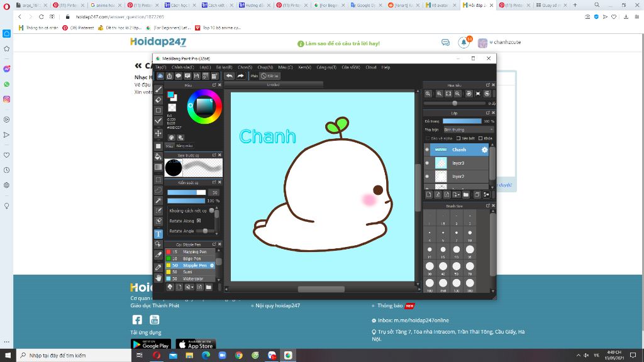The width and height of the screenshot is (644, 362).
Task: Open the Bộ lọc(R) filter menu
Action: pos(225,67)
